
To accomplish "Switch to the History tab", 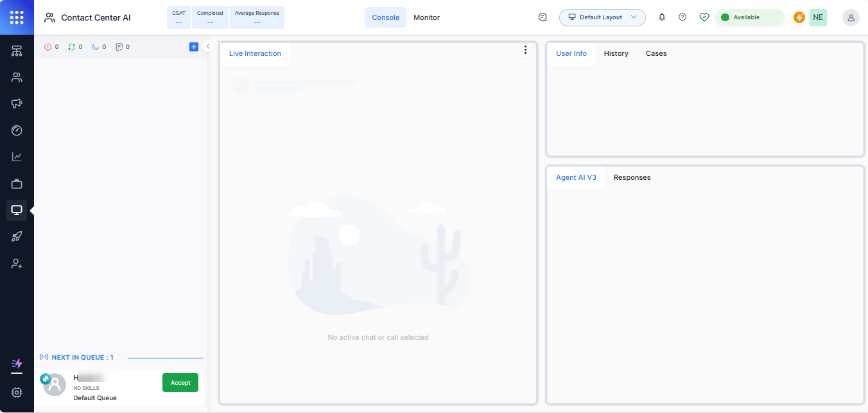I will tap(616, 53).
